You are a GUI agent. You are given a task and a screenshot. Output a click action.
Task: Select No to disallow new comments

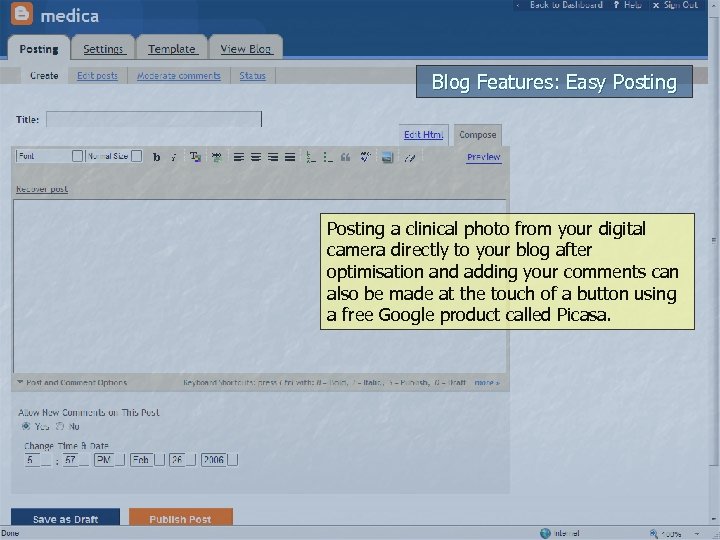[60, 426]
